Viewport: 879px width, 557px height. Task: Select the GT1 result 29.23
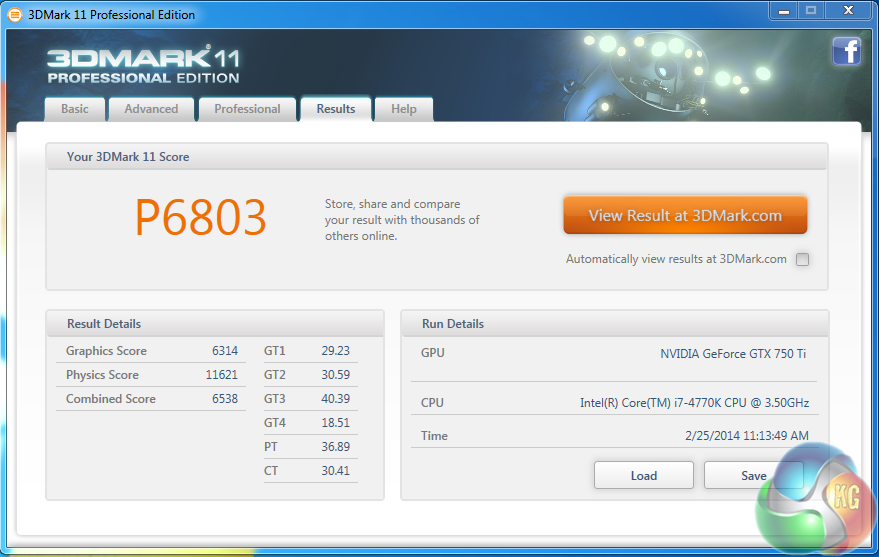coord(335,351)
